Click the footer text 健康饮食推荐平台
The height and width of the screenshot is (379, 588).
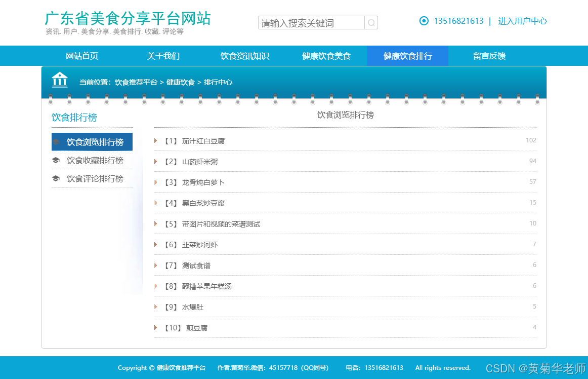181,368
